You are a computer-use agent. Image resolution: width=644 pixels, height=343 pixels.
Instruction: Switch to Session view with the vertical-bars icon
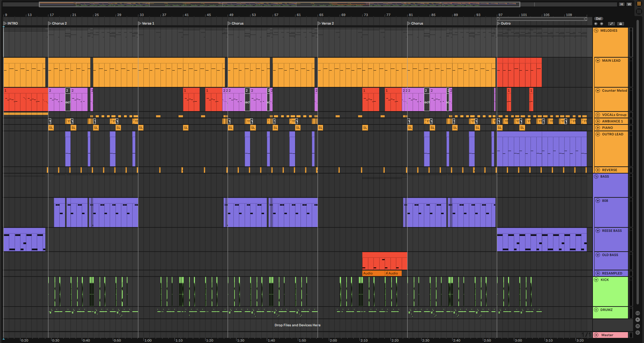[x=639, y=11]
